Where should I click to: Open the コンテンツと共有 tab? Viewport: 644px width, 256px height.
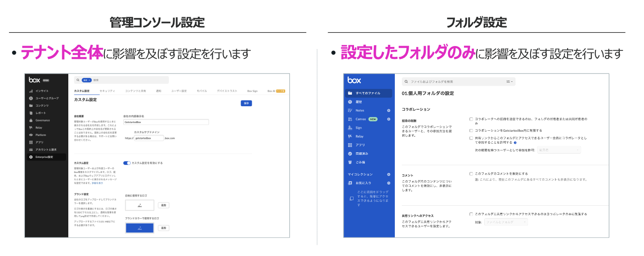click(135, 91)
